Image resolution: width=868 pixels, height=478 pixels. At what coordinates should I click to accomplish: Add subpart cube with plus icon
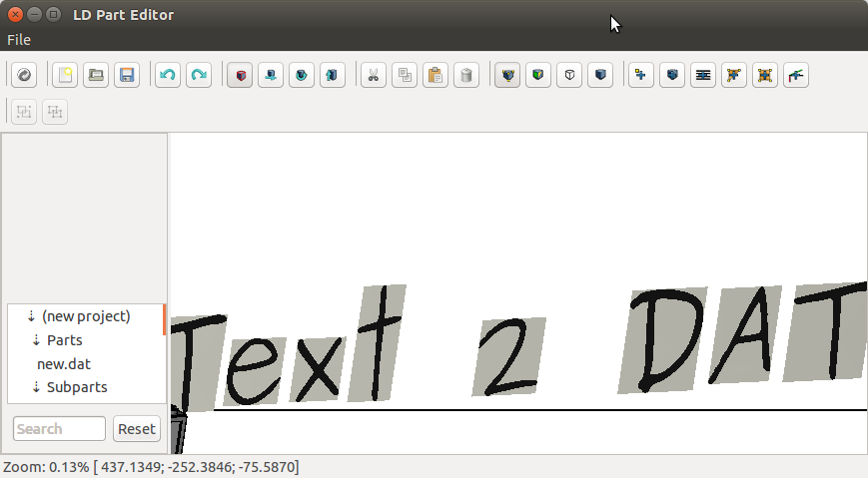click(x=672, y=75)
